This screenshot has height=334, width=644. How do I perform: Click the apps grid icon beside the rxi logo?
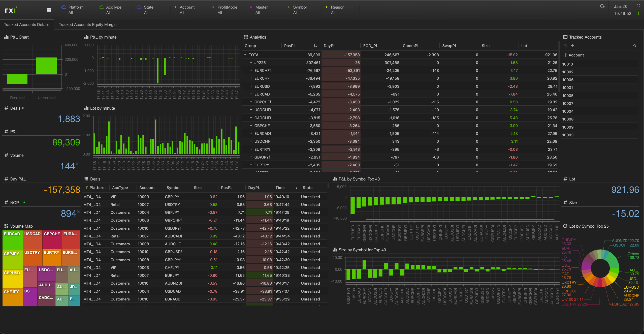click(x=49, y=9)
